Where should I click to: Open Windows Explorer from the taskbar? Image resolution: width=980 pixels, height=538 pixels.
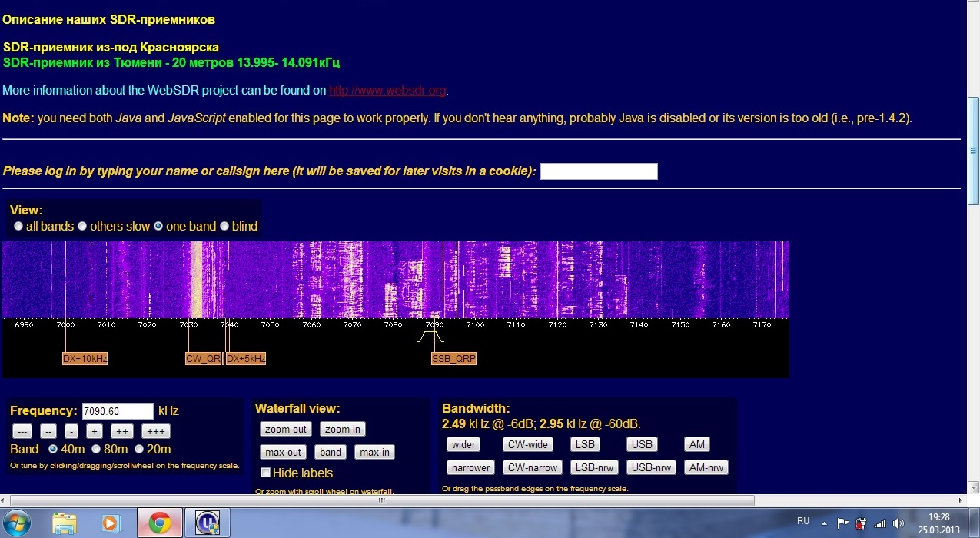tap(65, 523)
